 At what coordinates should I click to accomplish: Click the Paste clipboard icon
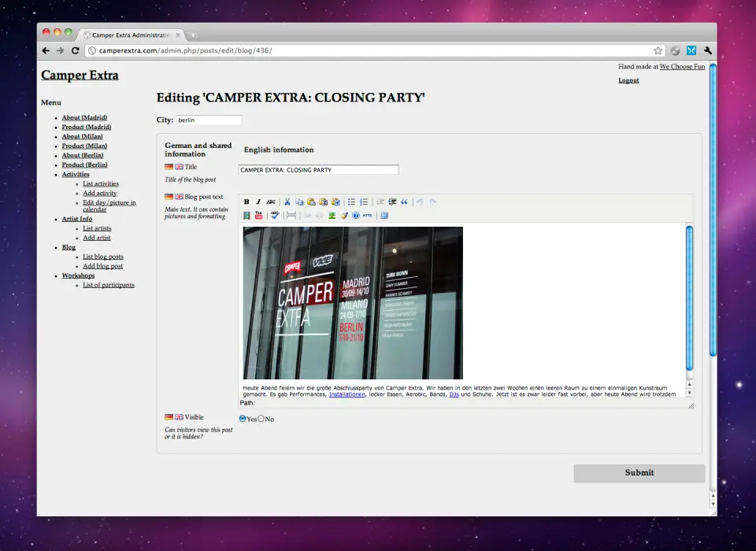312,202
